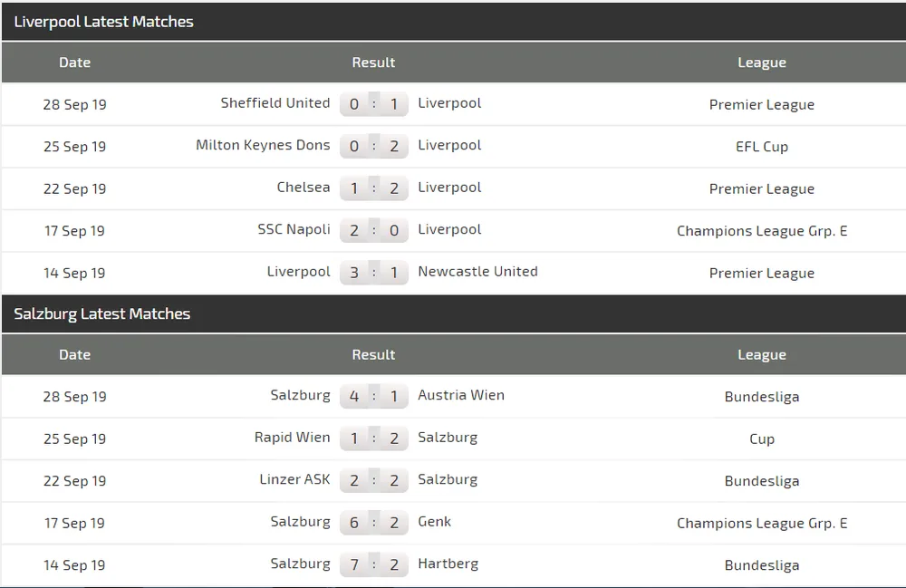Click the Cup league entry for Rapid Wien match
The width and height of the screenshot is (906, 588).
[762, 439]
